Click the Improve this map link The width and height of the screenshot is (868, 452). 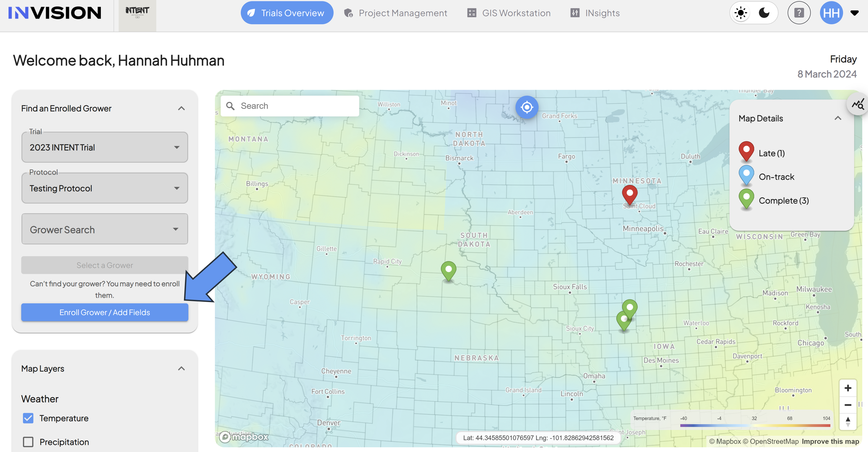click(830, 441)
